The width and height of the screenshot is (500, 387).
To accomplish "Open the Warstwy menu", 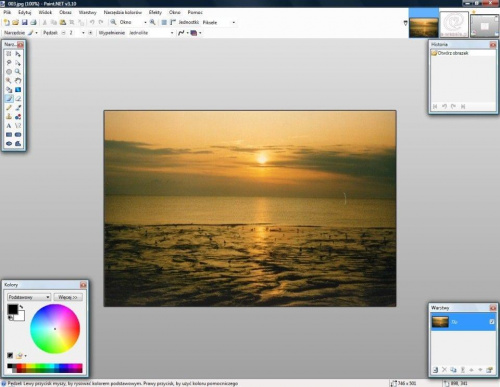I will (x=87, y=12).
